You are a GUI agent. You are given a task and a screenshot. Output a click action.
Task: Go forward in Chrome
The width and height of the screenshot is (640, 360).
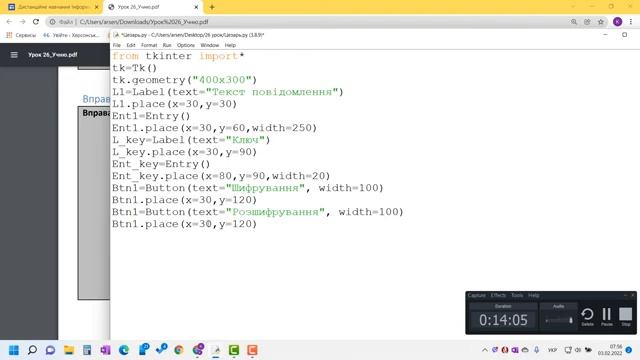[x=22, y=22]
